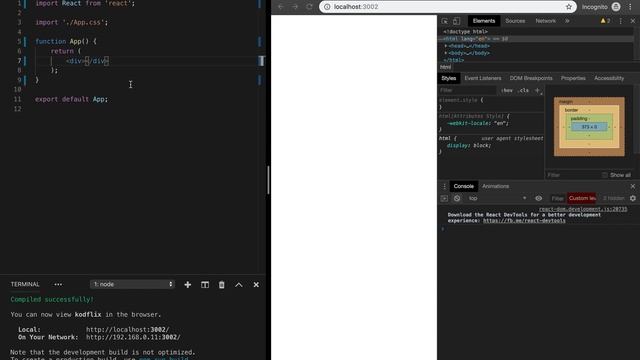
Task: Open the console drawer three-dot menu
Action: pyautogui.click(x=444, y=186)
